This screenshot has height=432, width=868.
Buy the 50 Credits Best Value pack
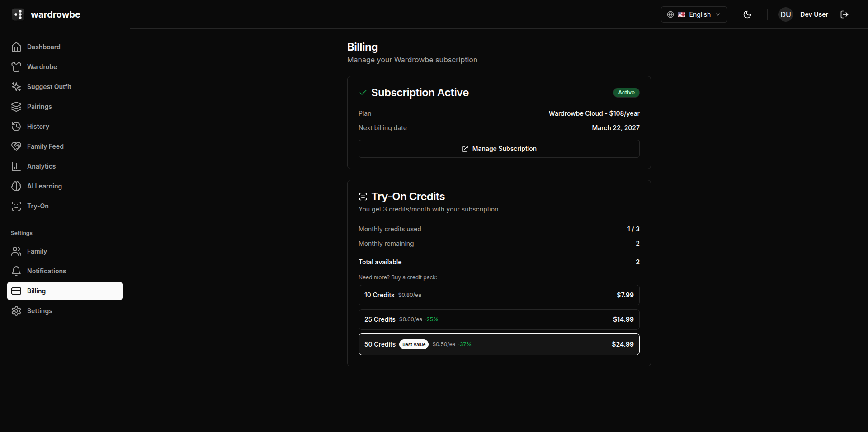499,344
